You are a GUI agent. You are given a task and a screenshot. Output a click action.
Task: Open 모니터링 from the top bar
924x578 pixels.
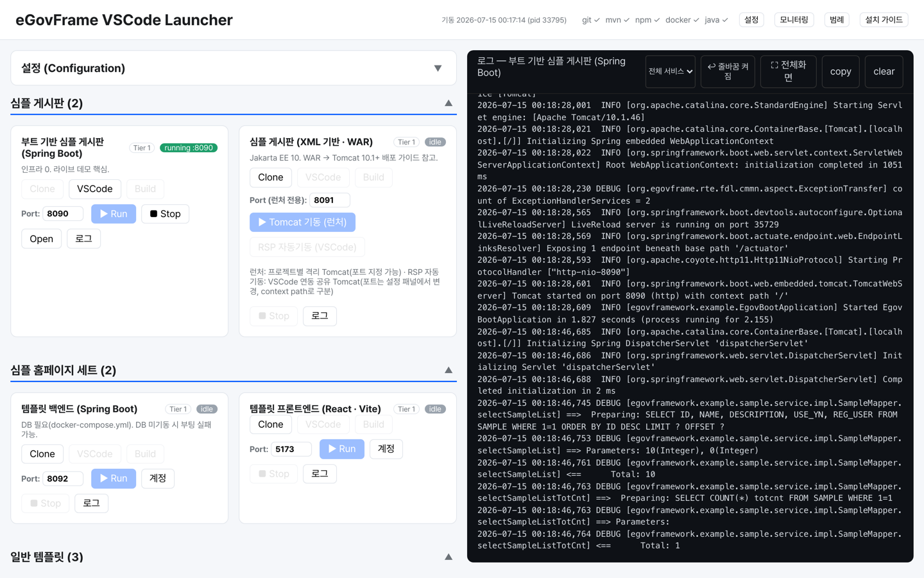click(x=794, y=20)
